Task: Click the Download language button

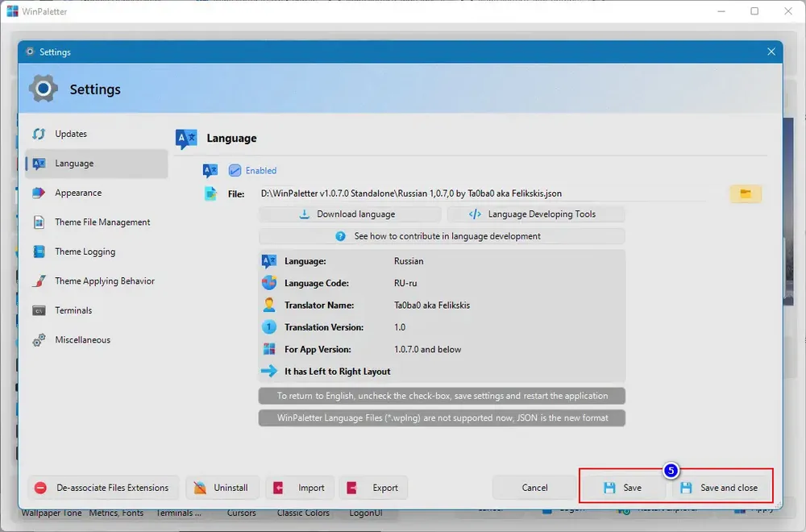Action: point(350,214)
